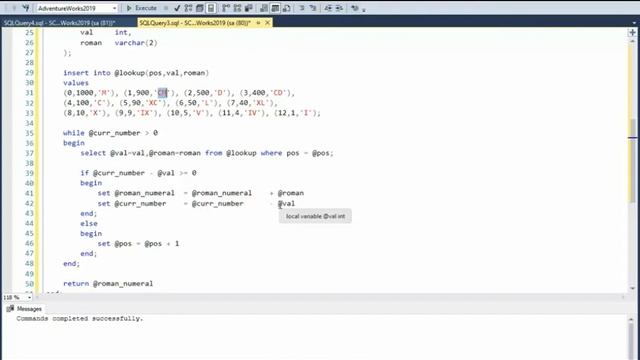The width and height of the screenshot is (640, 360).
Task: Click the Increase Indent icon
Action: (x=339, y=8)
